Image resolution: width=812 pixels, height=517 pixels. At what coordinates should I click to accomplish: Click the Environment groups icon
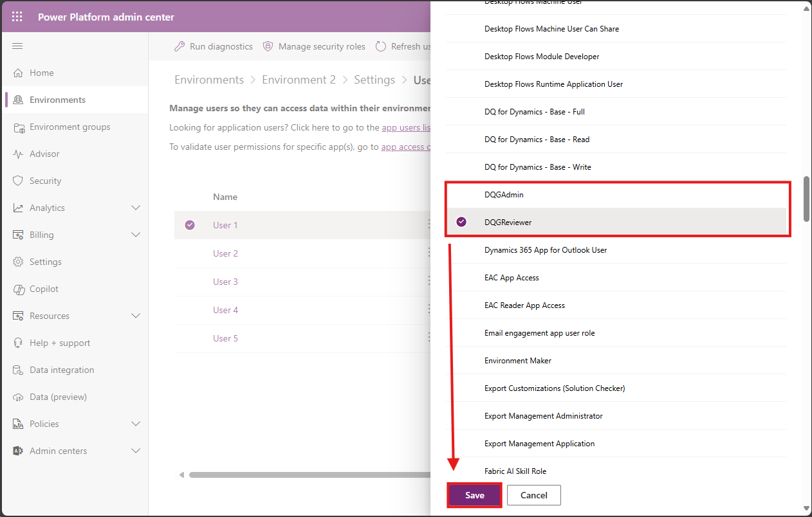[18, 127]
